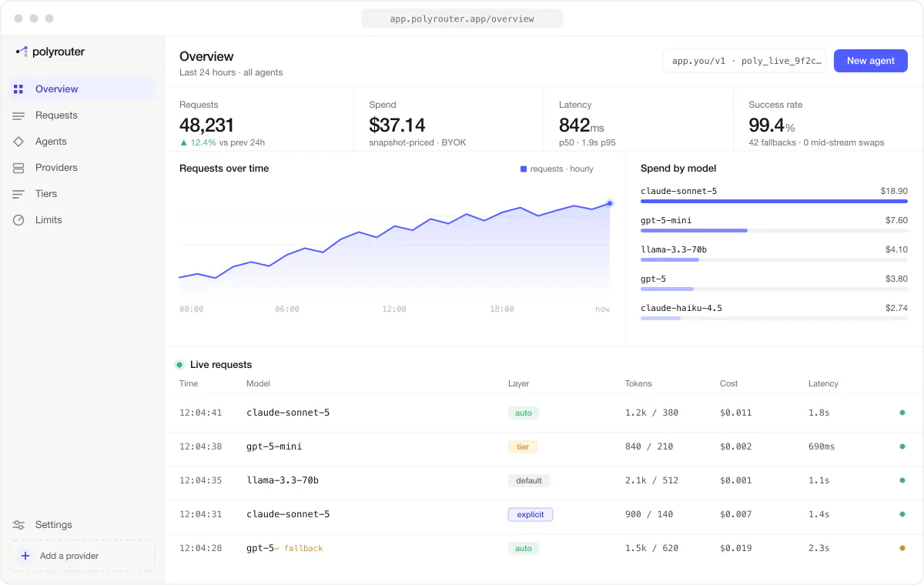The width and height of the screenshot is (924, 585).
Task: Click the Providers server icon in sidebar
Action: [18, 168]
